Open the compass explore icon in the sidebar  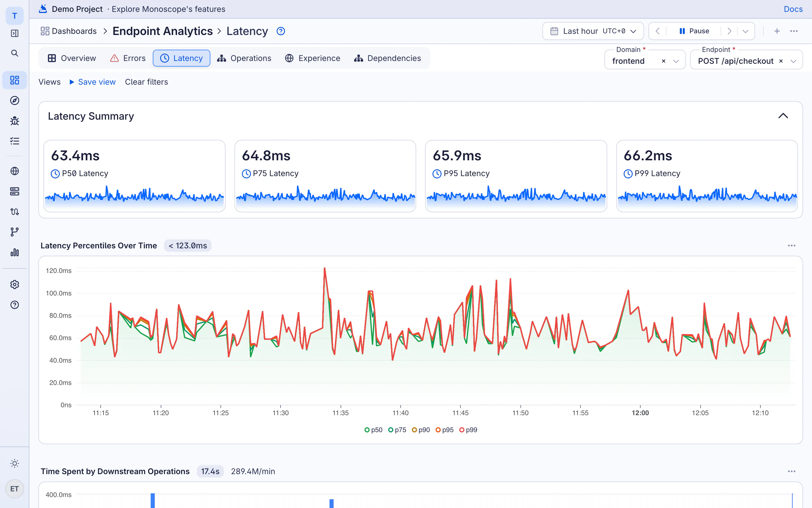pos(14,100)
